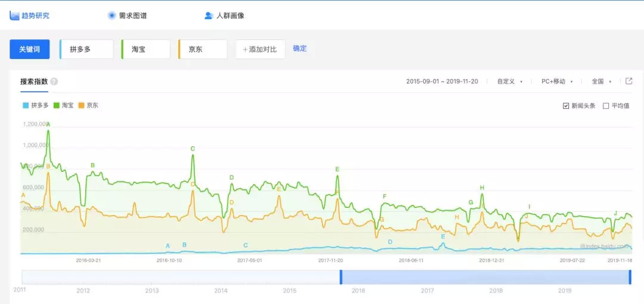Enable the 平均值 checkbox

(x=606, y=106)
